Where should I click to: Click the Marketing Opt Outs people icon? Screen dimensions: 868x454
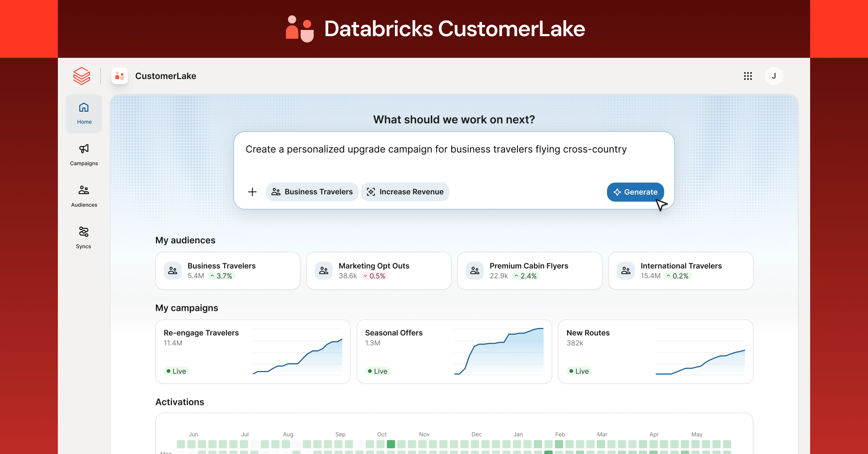(x=324, y=271)
